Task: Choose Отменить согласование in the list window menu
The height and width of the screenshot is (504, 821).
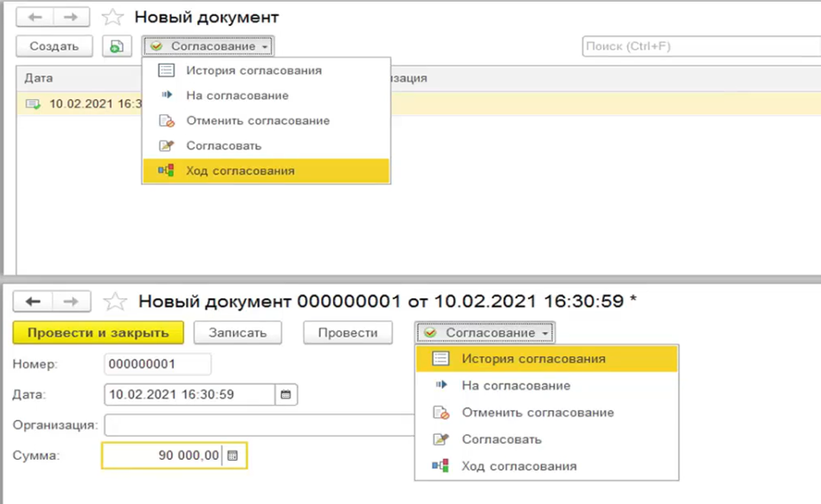Action: click(257, 120)
